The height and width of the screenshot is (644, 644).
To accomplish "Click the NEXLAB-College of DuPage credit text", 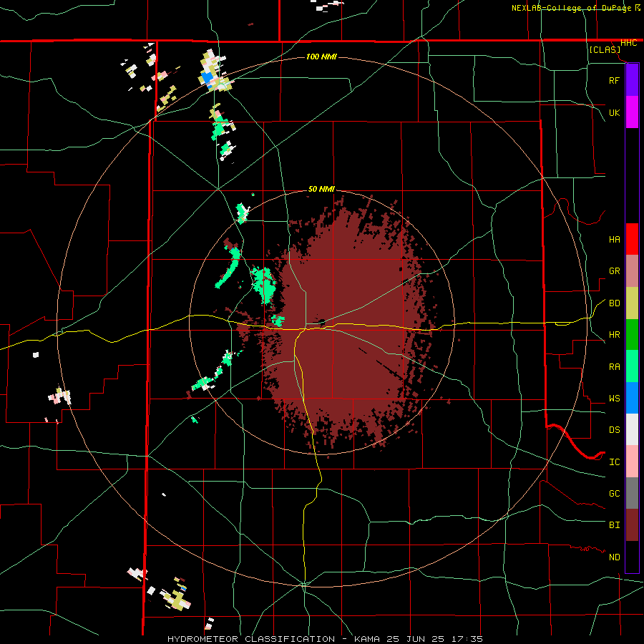I will 571,8.
